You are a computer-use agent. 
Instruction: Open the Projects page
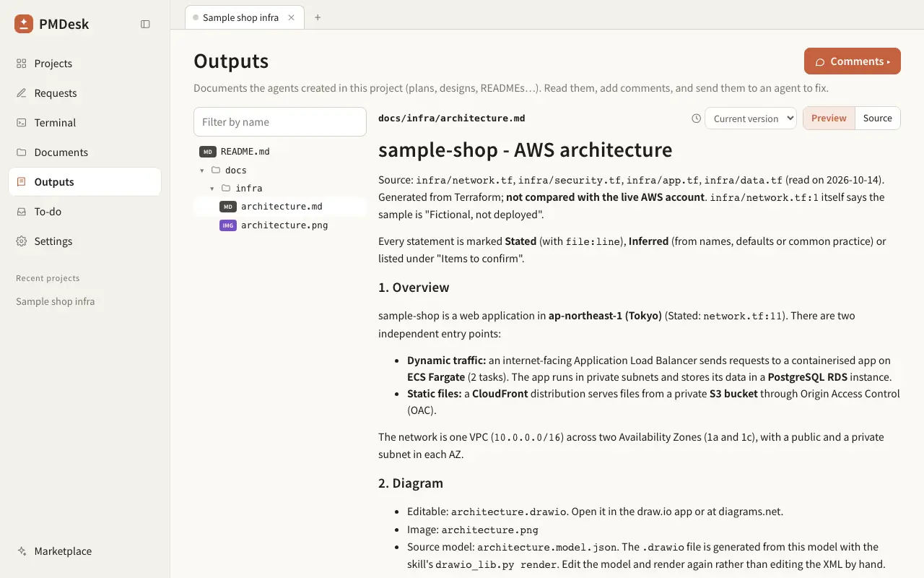84,64
